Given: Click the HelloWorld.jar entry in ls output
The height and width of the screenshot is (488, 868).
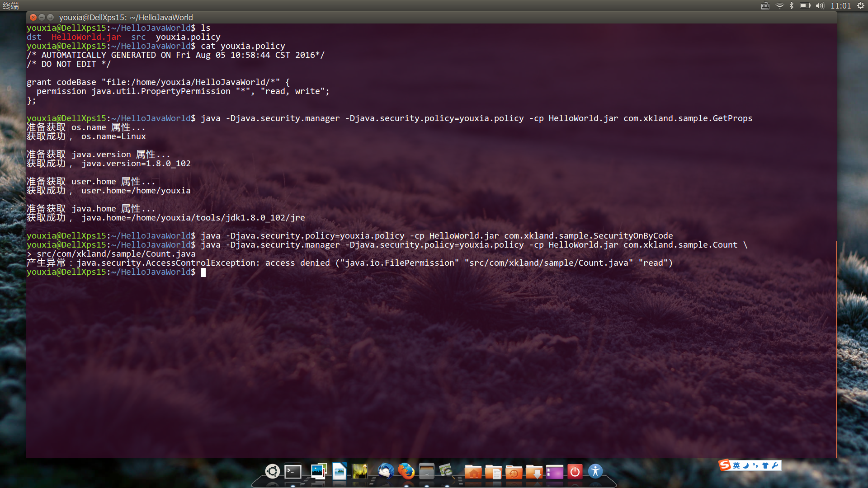Looking at the screenshot, I should [86, 37].
